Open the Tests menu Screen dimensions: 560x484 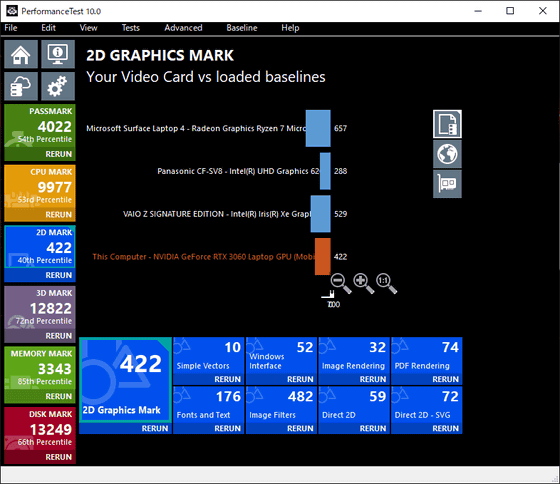130,28
